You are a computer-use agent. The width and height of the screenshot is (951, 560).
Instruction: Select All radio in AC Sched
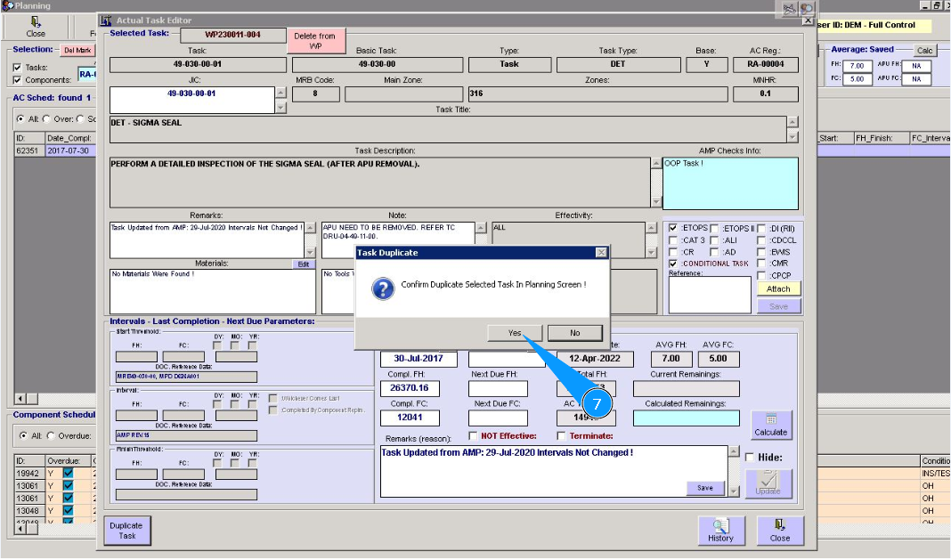point(20,119)
